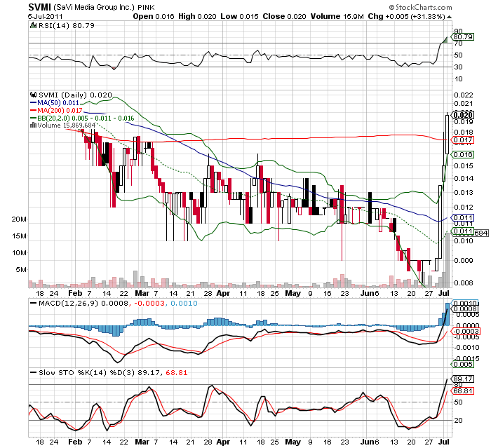491x448 pixels.
Task: Click the PINK exchange label
Action: 146,7
